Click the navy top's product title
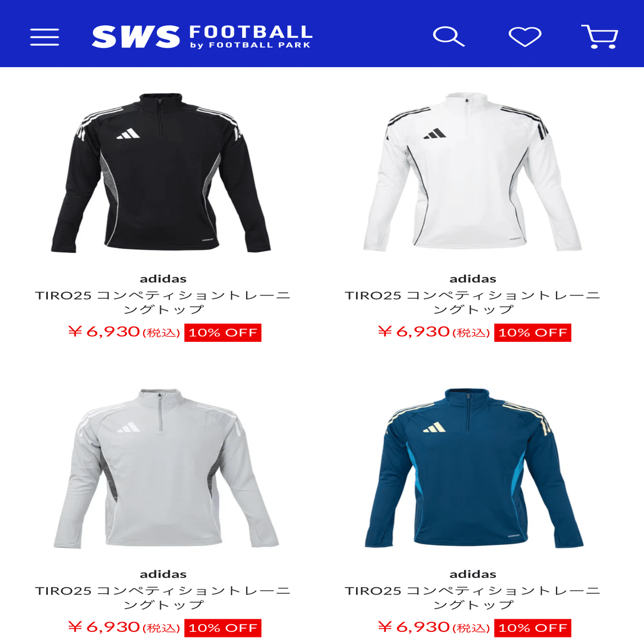644x644 pixels. (473, 598)
